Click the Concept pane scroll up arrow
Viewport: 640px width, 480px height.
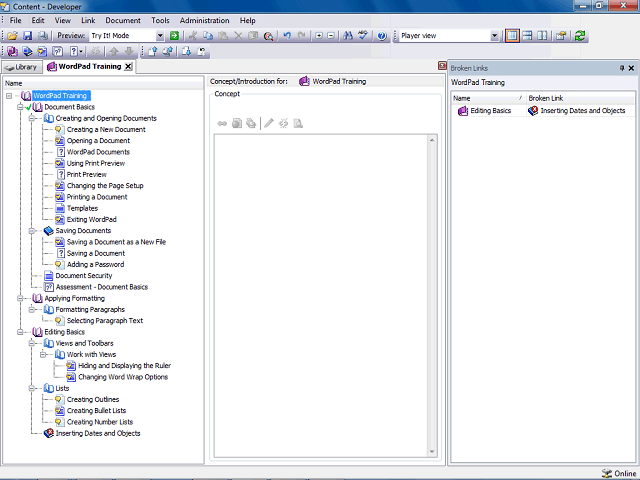click(x=432, y=140)
